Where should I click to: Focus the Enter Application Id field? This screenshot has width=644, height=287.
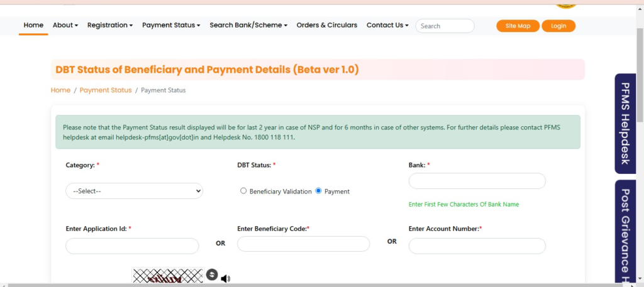132,246
